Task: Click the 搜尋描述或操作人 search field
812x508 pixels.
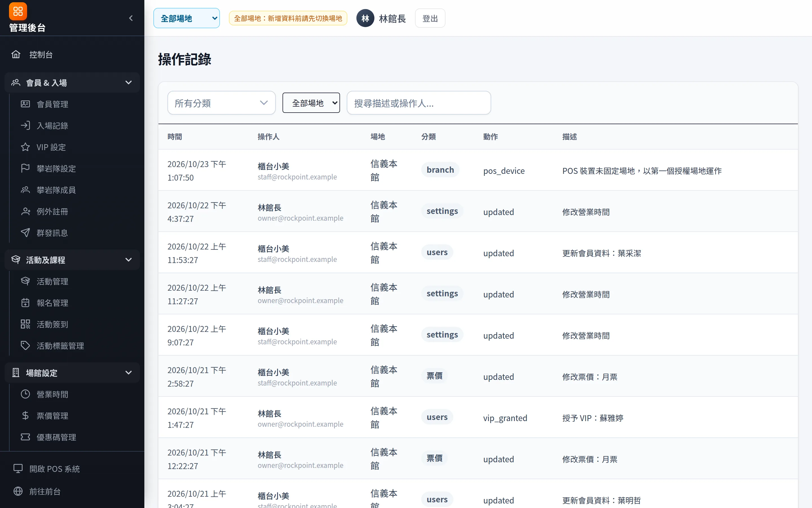Action: [x=419, y=103]
